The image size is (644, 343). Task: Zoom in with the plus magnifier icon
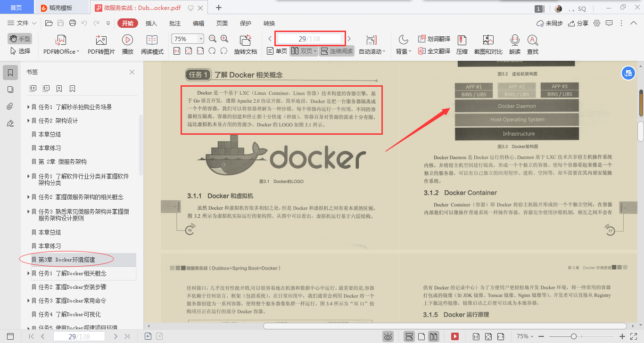(224, 39)
